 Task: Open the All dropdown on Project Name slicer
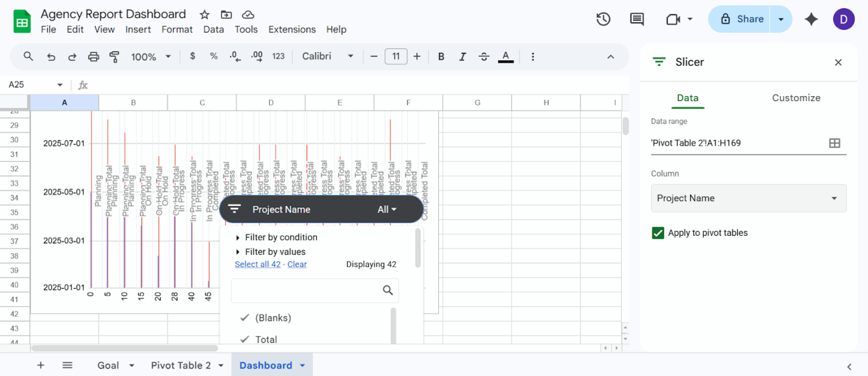(x=387, y=209)
